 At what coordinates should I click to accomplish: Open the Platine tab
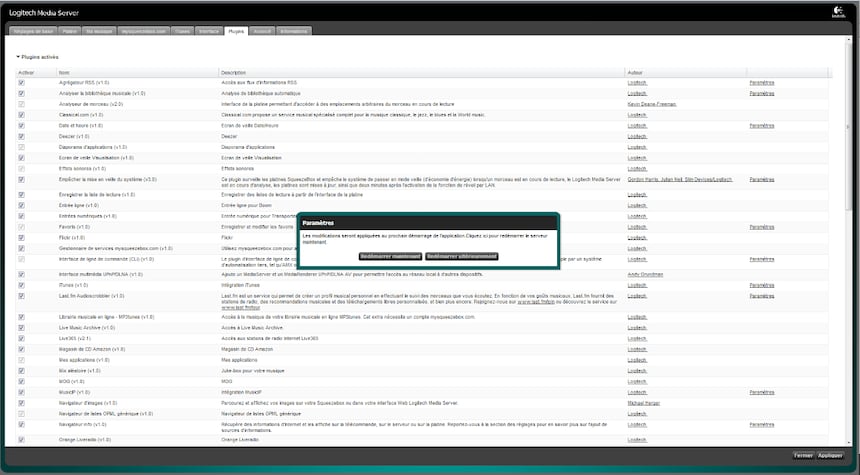(x=70, y=31)
